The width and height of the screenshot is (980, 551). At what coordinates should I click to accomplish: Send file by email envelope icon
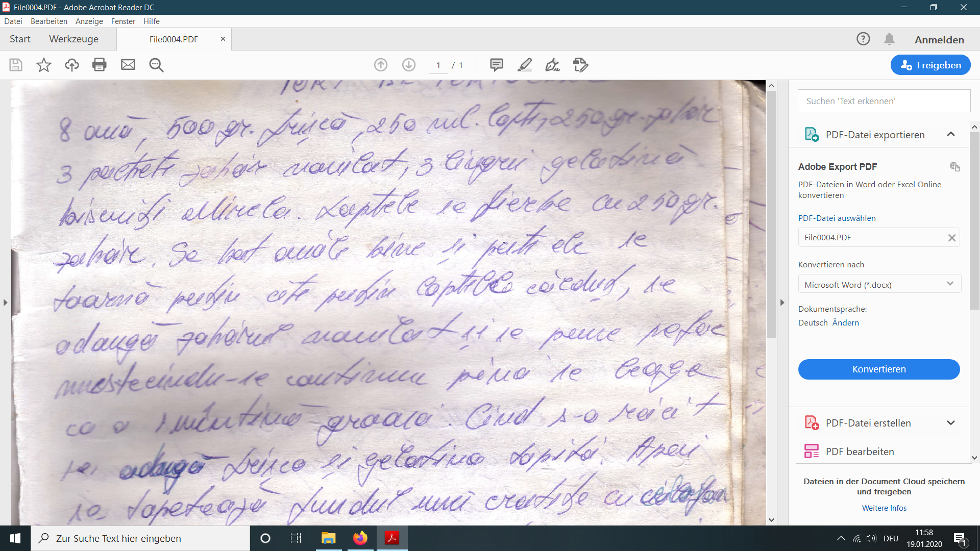click(x=128, y=65)
